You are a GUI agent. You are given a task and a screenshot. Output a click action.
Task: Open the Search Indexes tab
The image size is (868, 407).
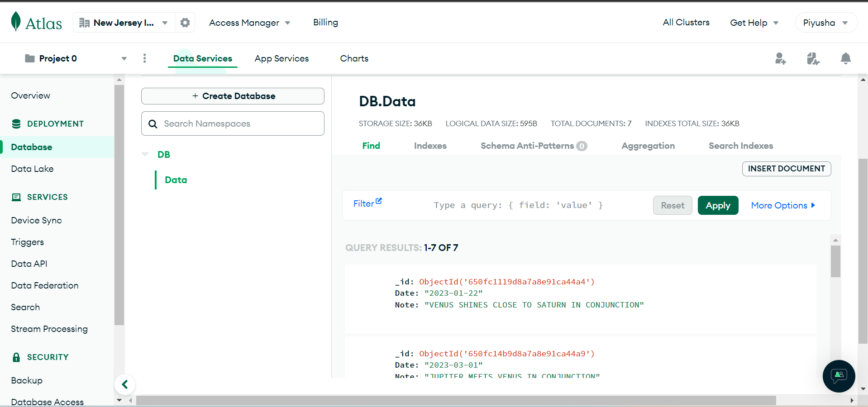coord(741,146)
